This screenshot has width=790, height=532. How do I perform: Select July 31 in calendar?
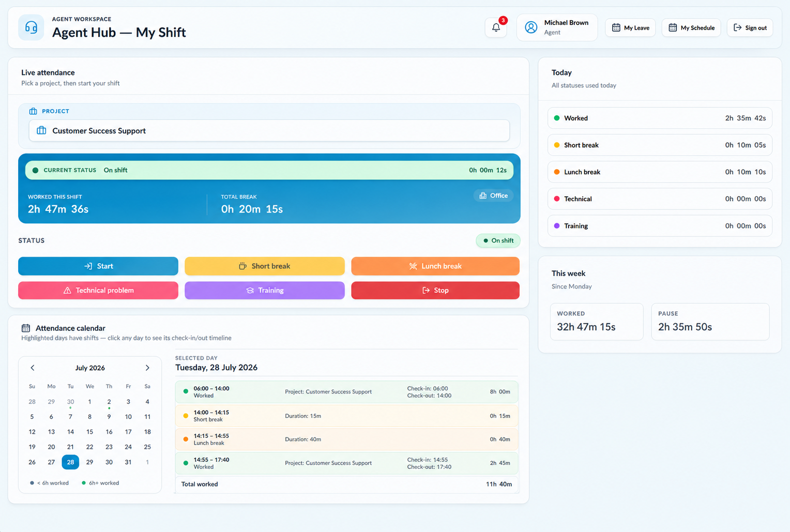[128, 462]
